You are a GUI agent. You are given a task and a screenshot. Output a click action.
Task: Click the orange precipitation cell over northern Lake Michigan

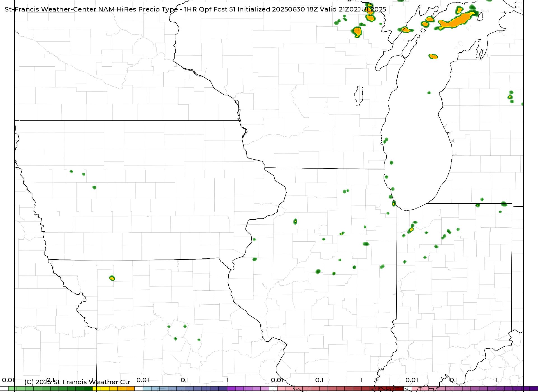[433, 56]
